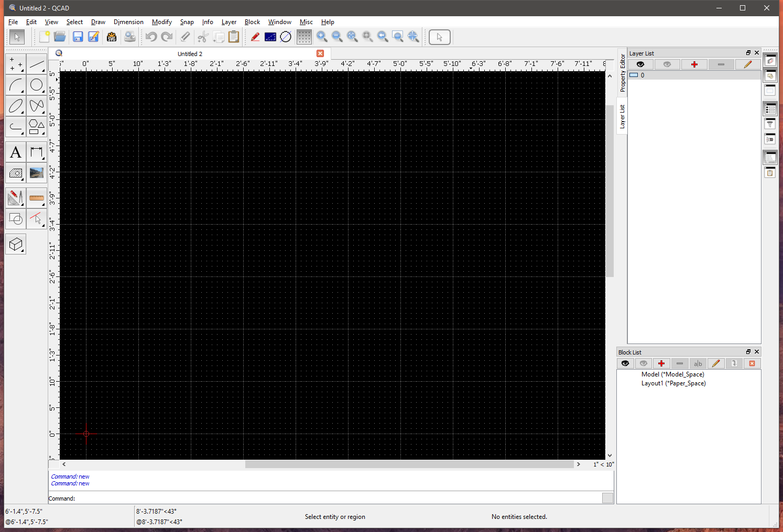Screen dimensions: 783x532
Task: Add a new layer with plus button
Action: click(x=694, y=64)
